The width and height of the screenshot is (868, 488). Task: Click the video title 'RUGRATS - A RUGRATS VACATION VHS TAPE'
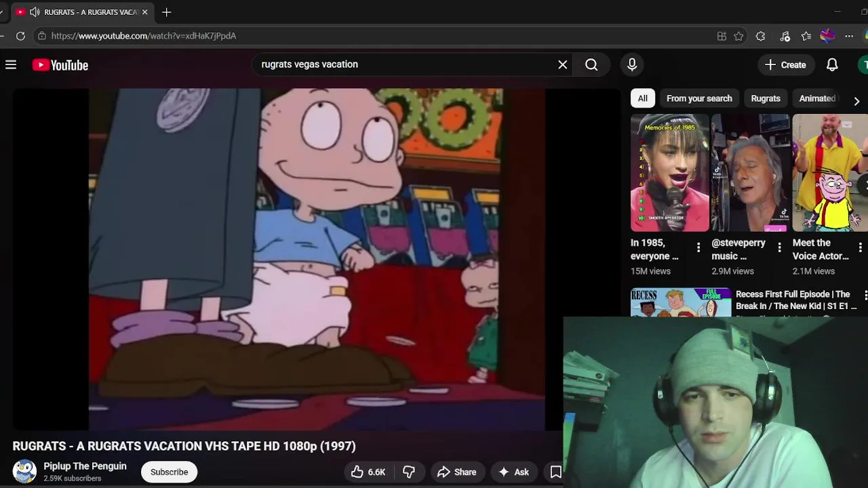pos(184,446)
